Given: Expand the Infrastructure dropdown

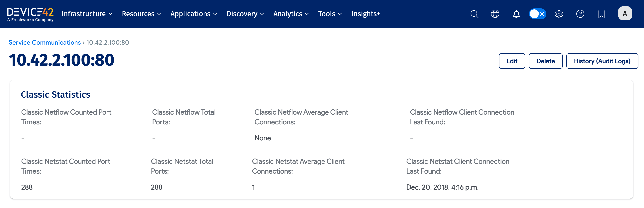Looking at the screenshot, I should tap(87, 14).
